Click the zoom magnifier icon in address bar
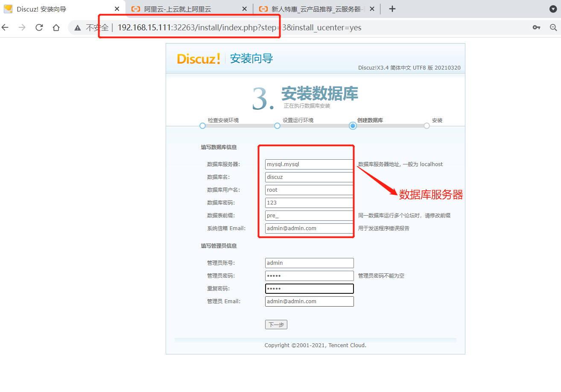The image size is (561, 392). click(553, 28)
